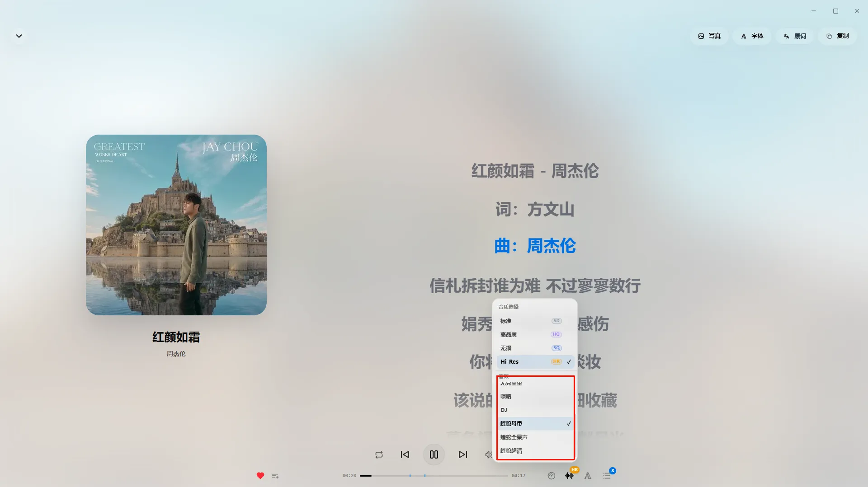Choose the Hi-Res quality option
Image resolution: width=868 pixels, height=487 pixels.
[x=535, y=362]
